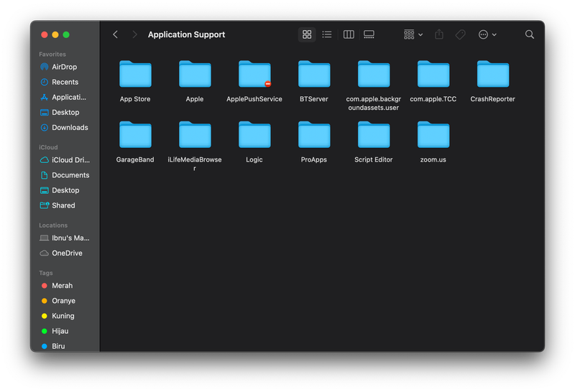
Task: Open Ibnu's Mac under Locations
Action: 65,238
